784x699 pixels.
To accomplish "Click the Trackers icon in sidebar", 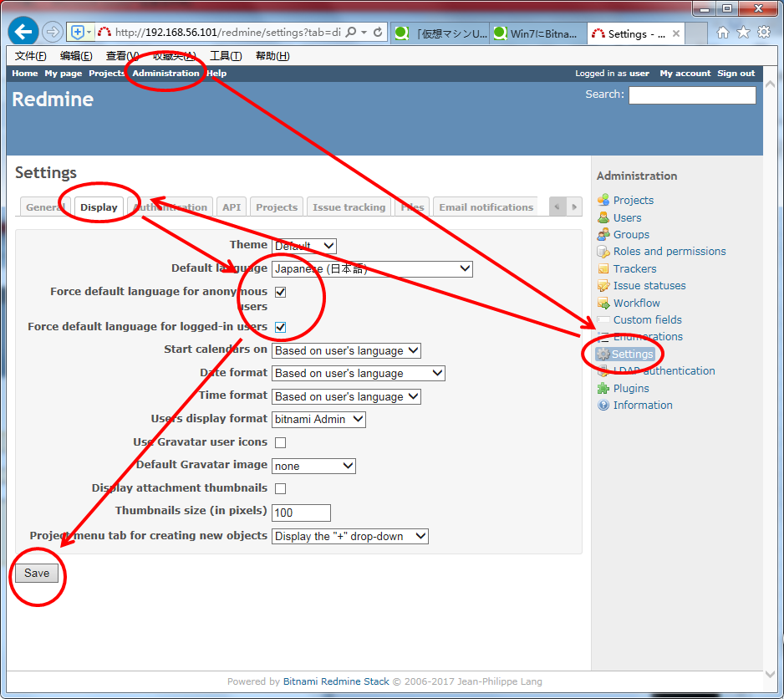I will (x=603, y=268).
